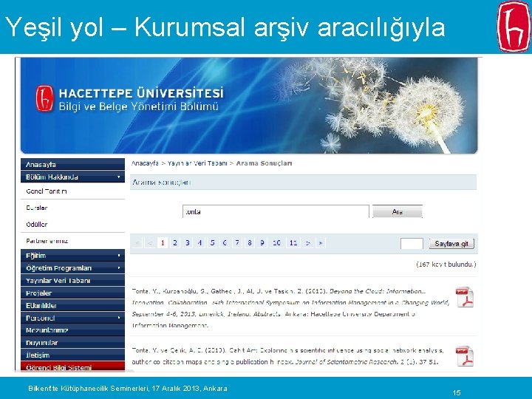
Task: Select current page 1 in pagination
Action: [x=163, y=243]
